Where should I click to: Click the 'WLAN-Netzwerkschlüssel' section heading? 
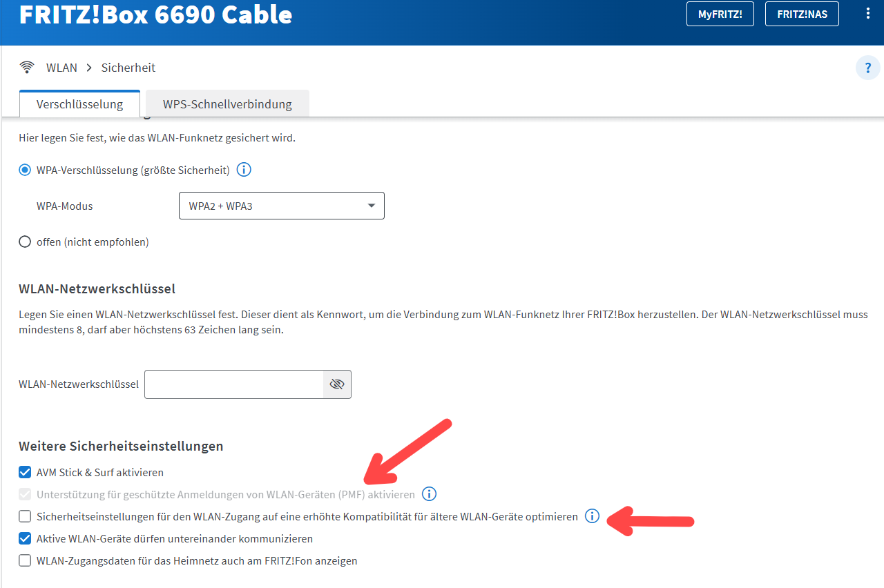(97, 288)
